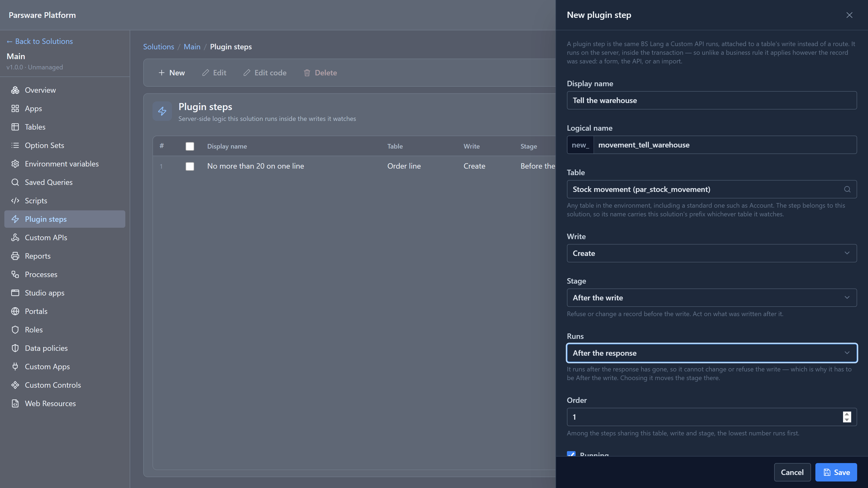Save the new plugin step
This screenshot has height=488, width=868.
pyautogui.click(x=836, y=472)
